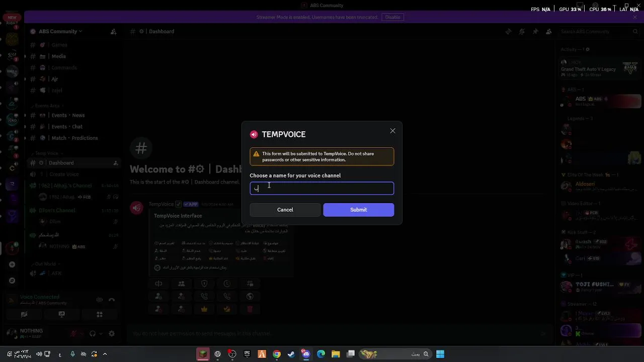Click the invite icon beside Dashboard channel
Viewport: 644px width, 362px height.
pos(115,163)
